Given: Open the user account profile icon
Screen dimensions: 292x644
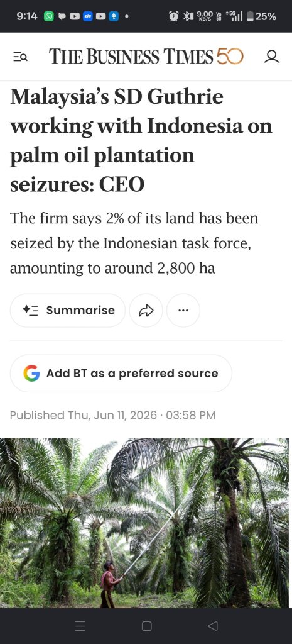Looking at the screenshot, I should point(271,56).
